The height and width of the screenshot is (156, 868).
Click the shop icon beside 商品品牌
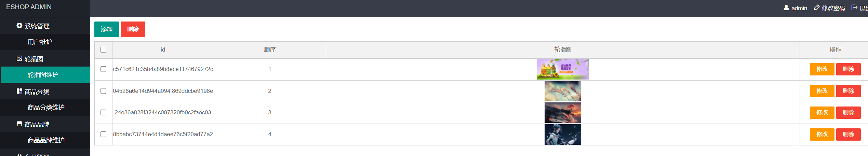(x=19, y=124)
